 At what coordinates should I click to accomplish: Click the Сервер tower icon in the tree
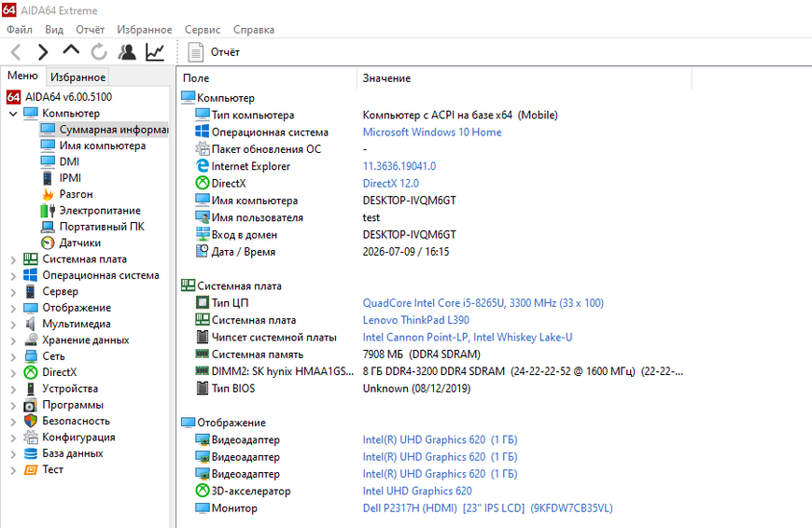(31, 291)
